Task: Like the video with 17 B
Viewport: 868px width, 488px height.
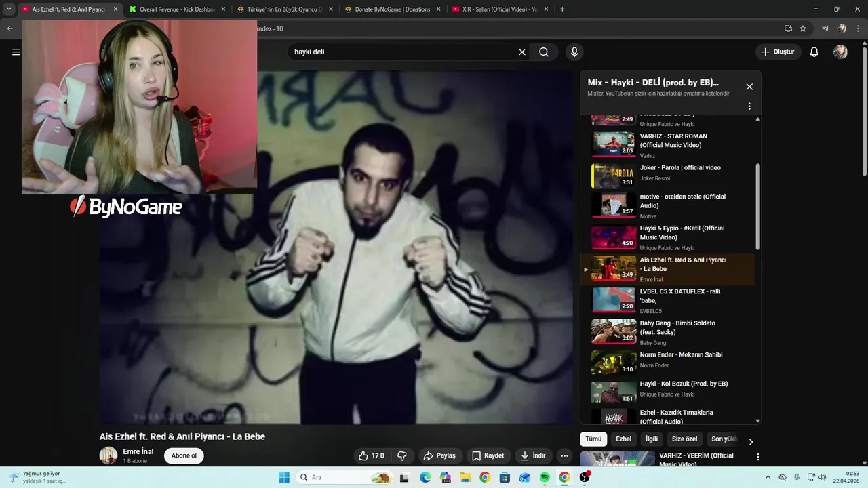Action: [x=372, y=455]
